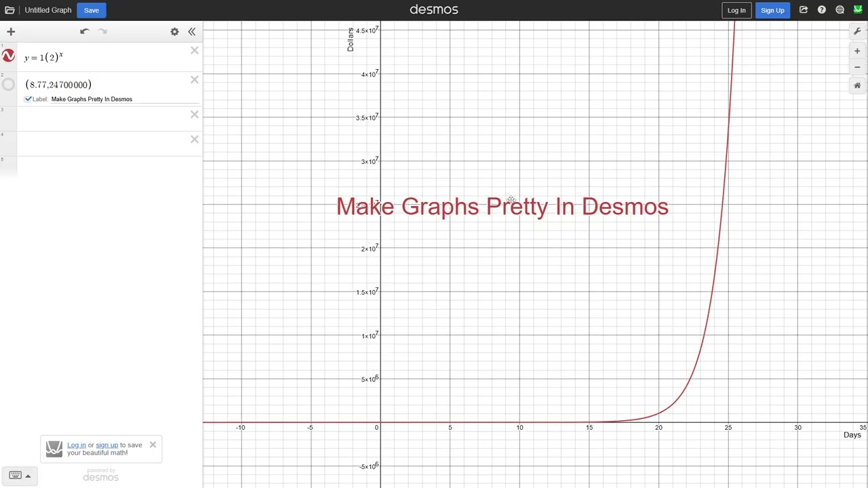Toggle the on-screen keyboard icon
This screenshot has height=488, width=868.
(x=15, y=475)
